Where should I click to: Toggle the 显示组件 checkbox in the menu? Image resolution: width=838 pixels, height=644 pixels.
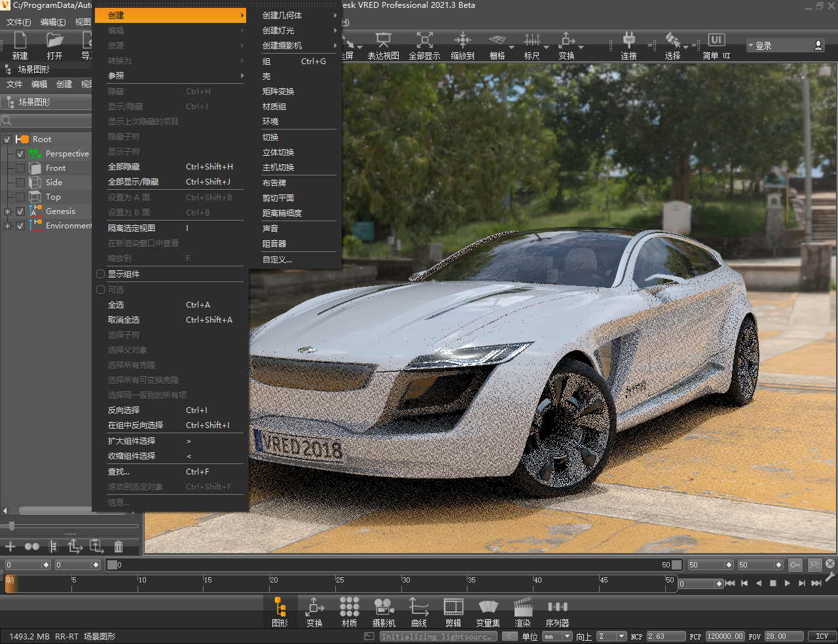pyautogui.click(x=101, y=274)
